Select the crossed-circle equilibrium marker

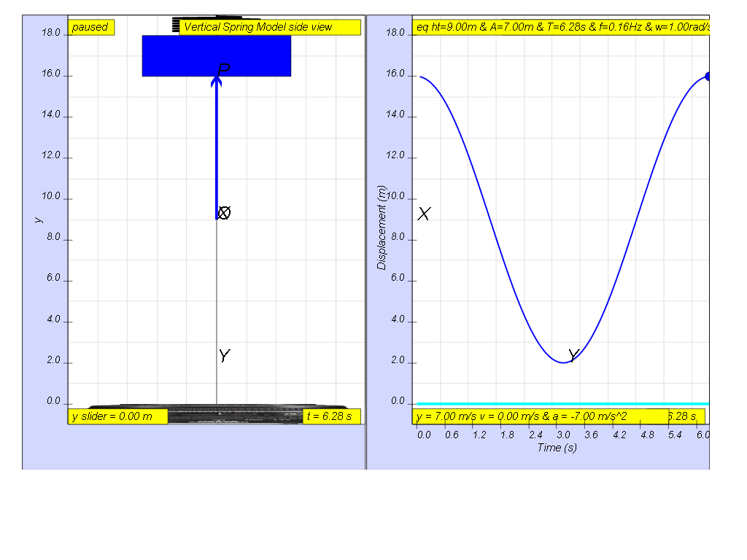pos(224,212)
